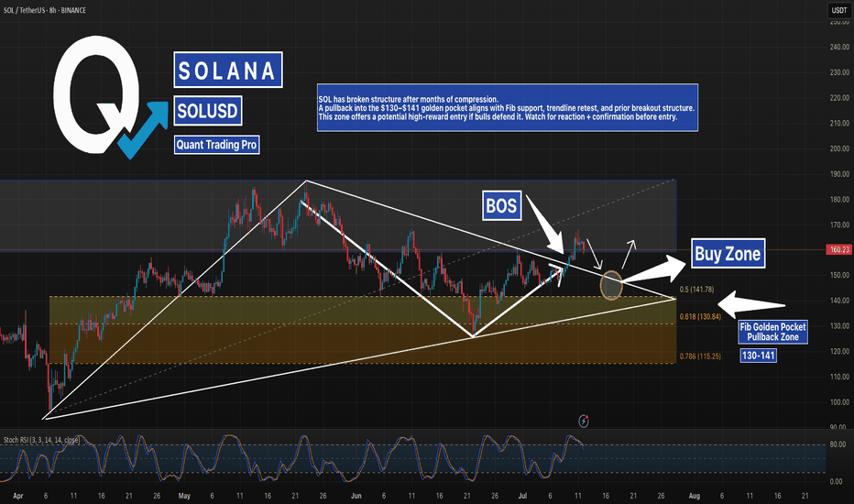Select the golden Fib retracement shaded zone
The height and width of the screenshot is (504, 854).
point(363,330)
